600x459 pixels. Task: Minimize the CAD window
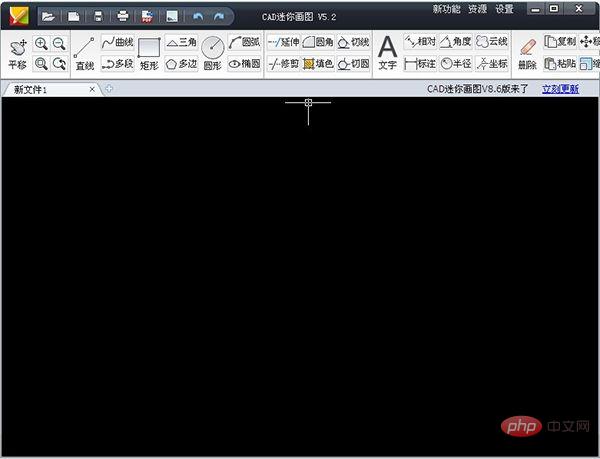[x=536, y=9]
